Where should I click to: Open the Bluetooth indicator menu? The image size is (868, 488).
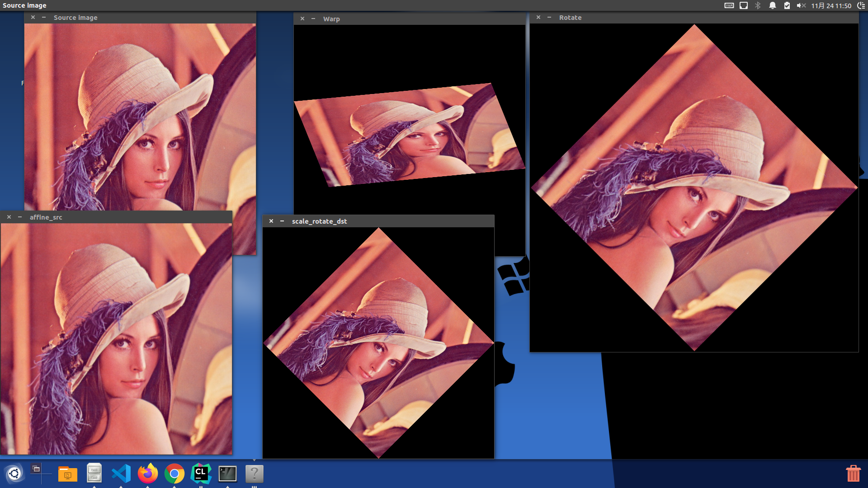tap(758, 5)
